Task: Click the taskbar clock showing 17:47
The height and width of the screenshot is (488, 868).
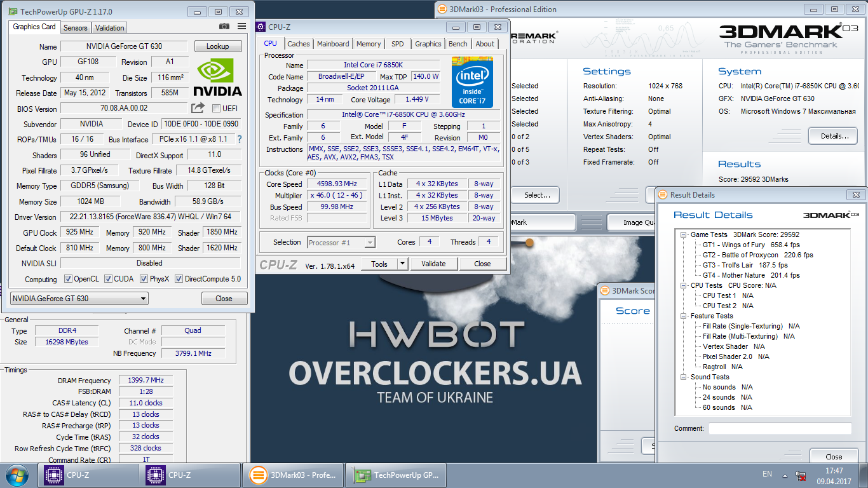Action: [834, 471]
